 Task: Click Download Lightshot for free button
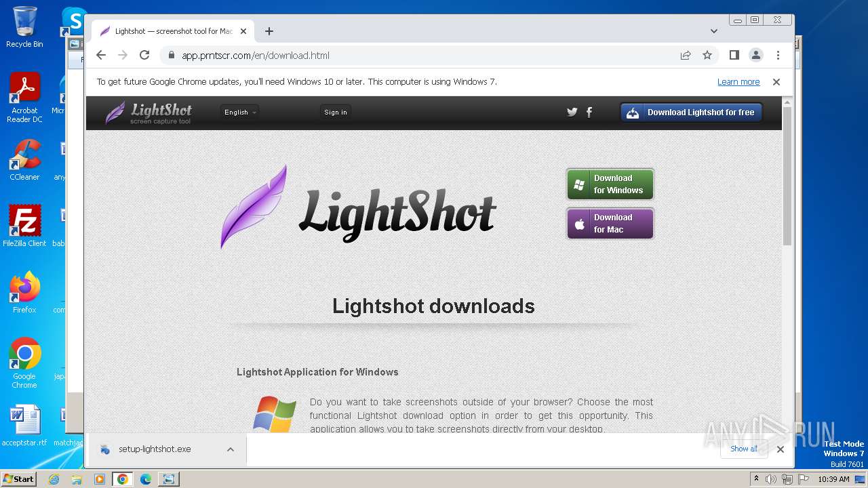[691, 113]
